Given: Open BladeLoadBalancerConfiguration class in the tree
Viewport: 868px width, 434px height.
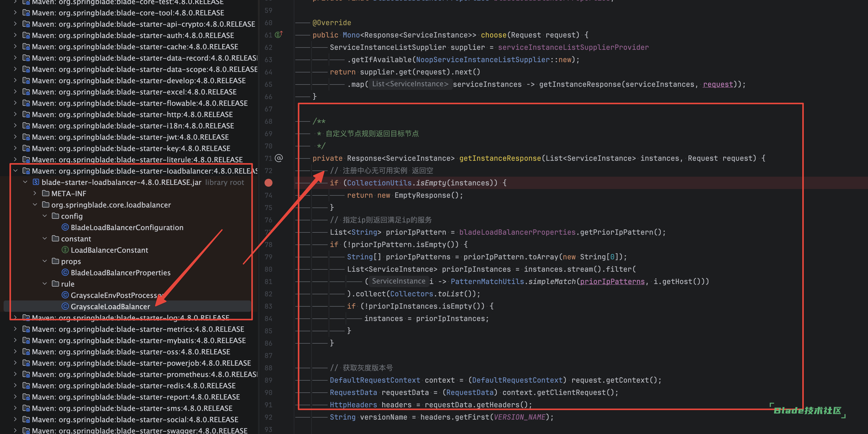Looking at the screenshot, I should click(x=127, y=228).
